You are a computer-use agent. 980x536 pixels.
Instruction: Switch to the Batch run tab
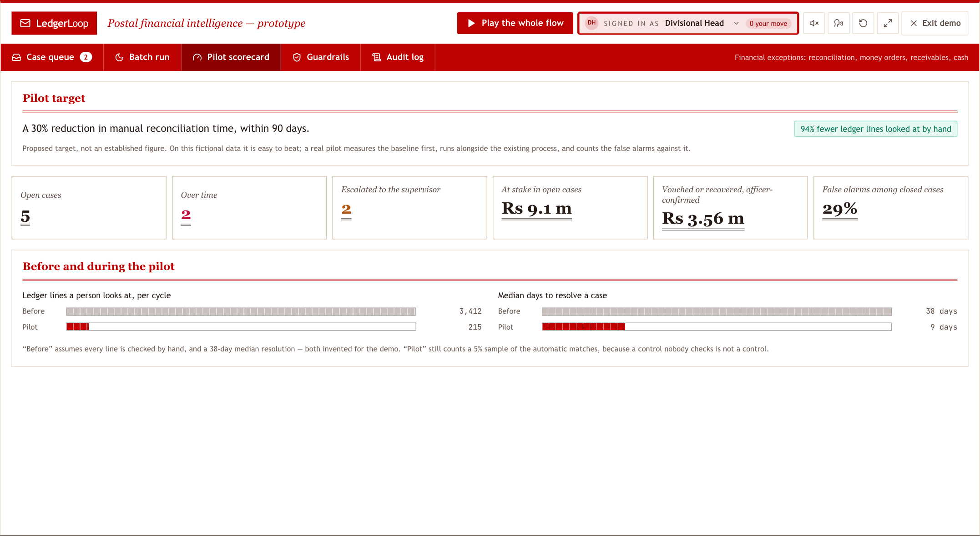coord(142,57)
